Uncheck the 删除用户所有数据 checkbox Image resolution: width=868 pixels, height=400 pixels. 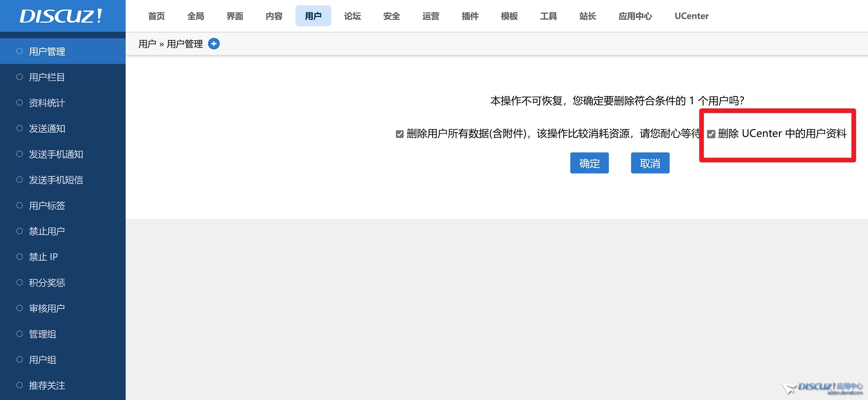pyautogui.click(x=400, y=134)
